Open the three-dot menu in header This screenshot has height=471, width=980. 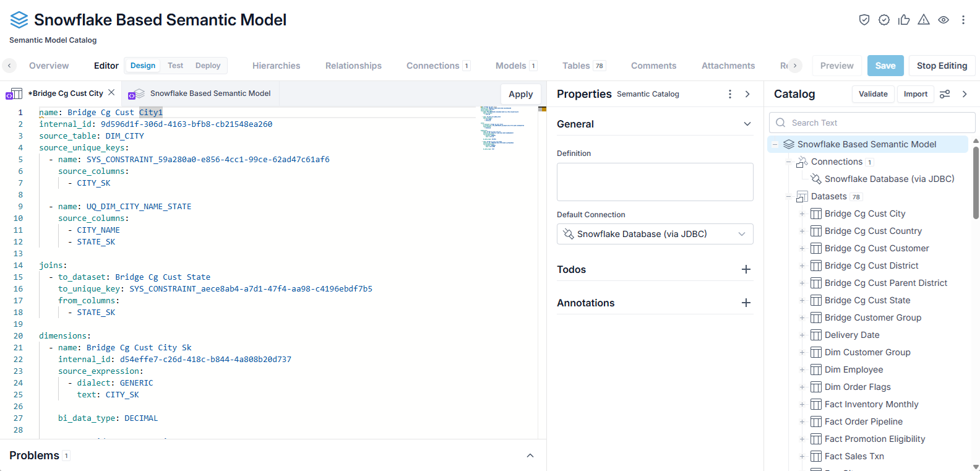(x=963, y=20)
